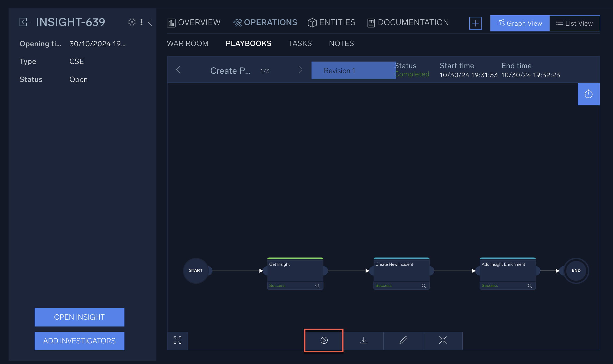Viewport: 613px width, 364px height.
Task: Open the three-dot overflow menu
Action: click(x=141, y=22)
